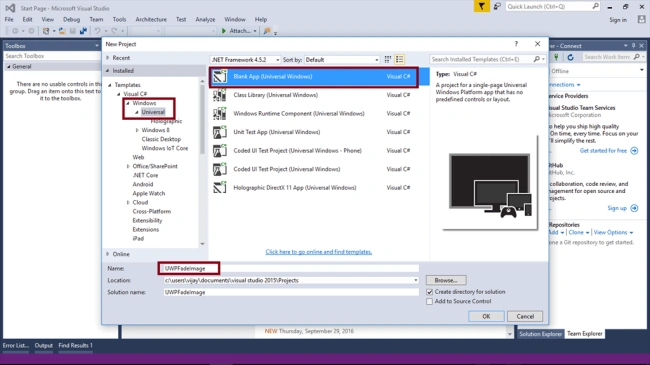Image resolution: width=650 pixels, height=365 pixels.
Task: Click the New Project toolbar icon
Action: pos(46,31)
